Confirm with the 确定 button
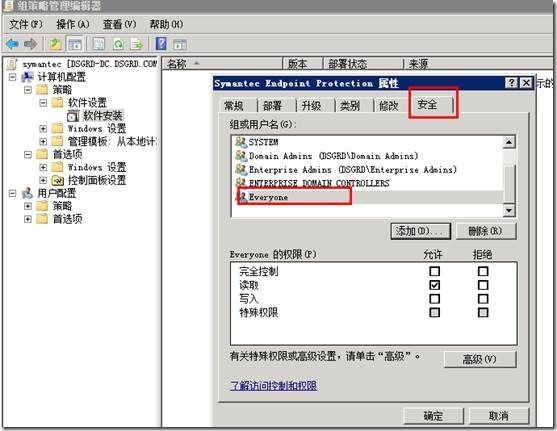557x431 pixels. [x=433, y=416]
